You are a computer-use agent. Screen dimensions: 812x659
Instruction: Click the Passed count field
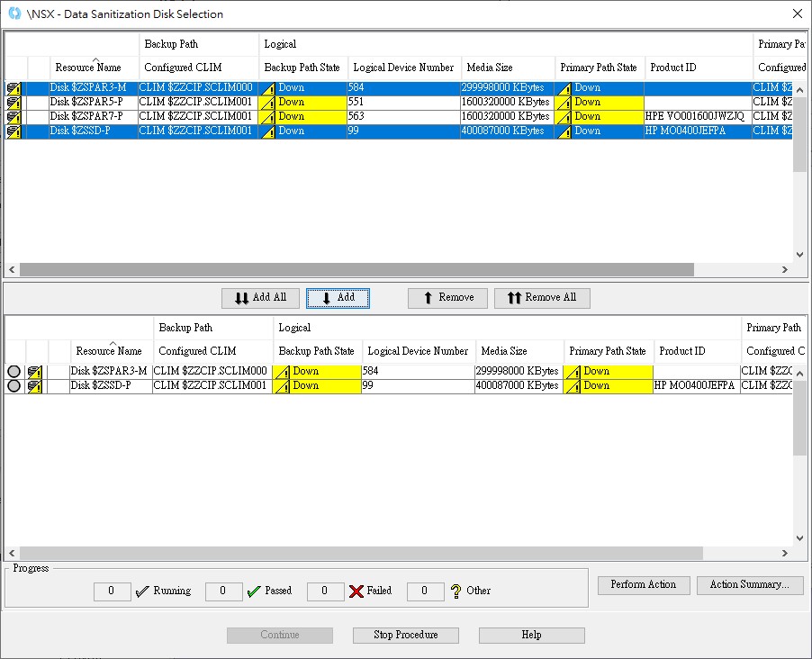pyautogui.click(x=224, y=591)
